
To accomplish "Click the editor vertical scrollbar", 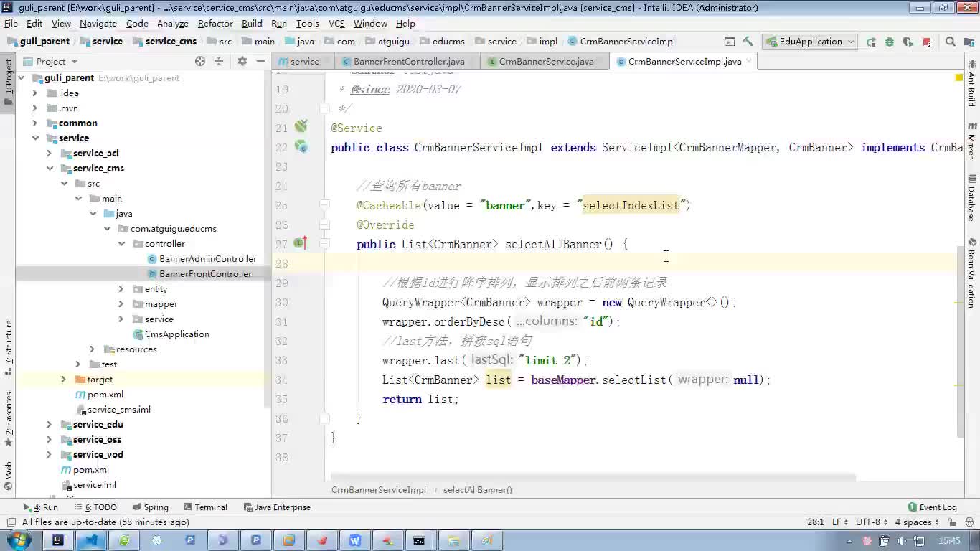I will pos(961,341).
